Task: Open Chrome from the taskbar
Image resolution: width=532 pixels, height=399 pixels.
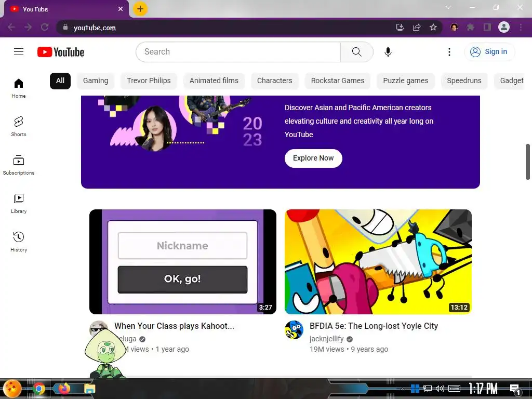Action: 39,389
